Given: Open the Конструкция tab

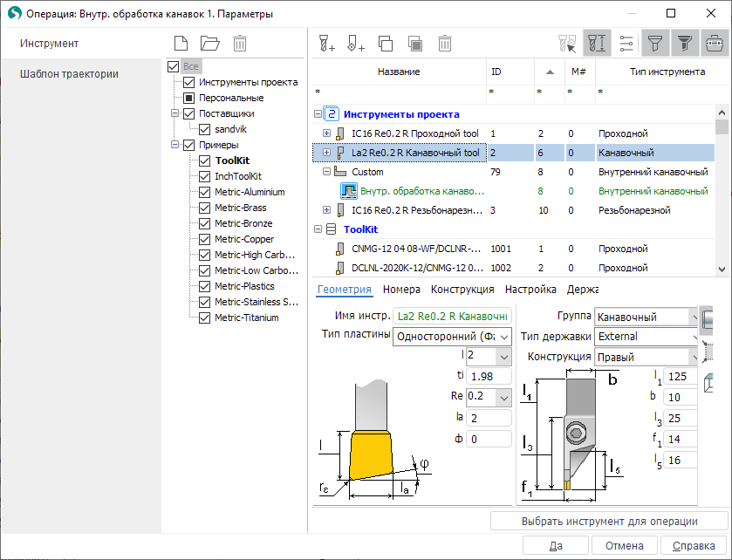Looking at the screenshot, I should click(462, 290).
